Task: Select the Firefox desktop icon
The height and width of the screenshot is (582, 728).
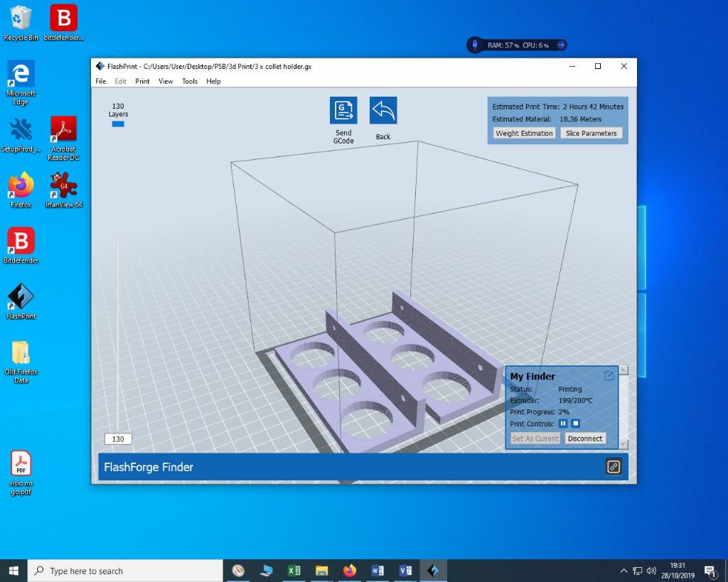Action: click(x=21, y=190)
